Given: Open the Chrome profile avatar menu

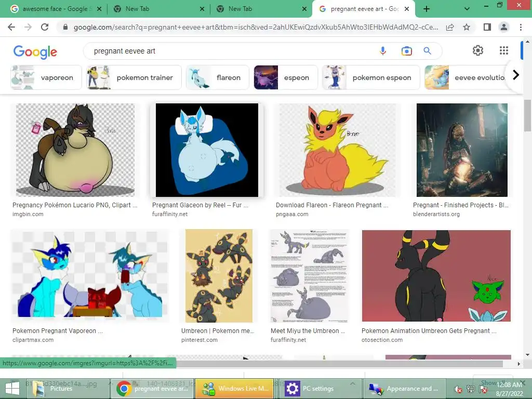Looking at the screenshot, I should coord(504,27).
